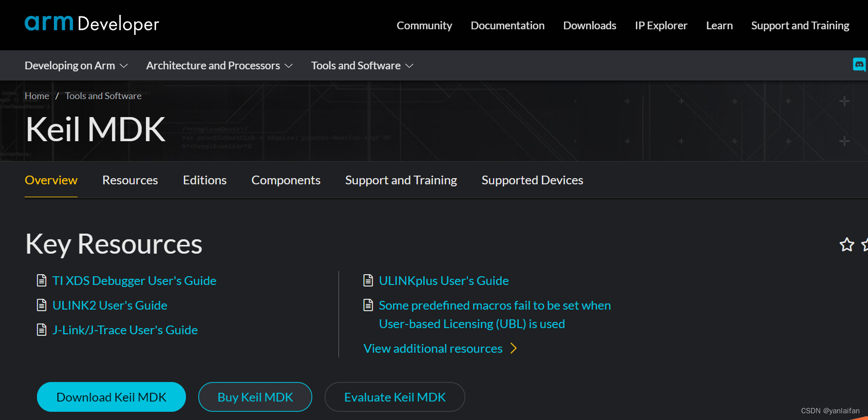868x420 pixels.
Task: Select the Supported Devices tab
Action: (x=532, y=180)
